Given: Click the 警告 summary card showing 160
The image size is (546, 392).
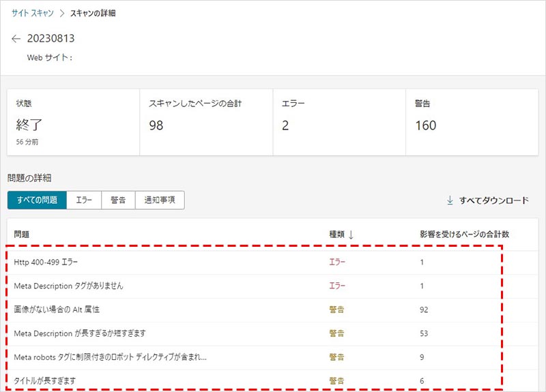Looking at the screenshot, I should coord(472,122).
